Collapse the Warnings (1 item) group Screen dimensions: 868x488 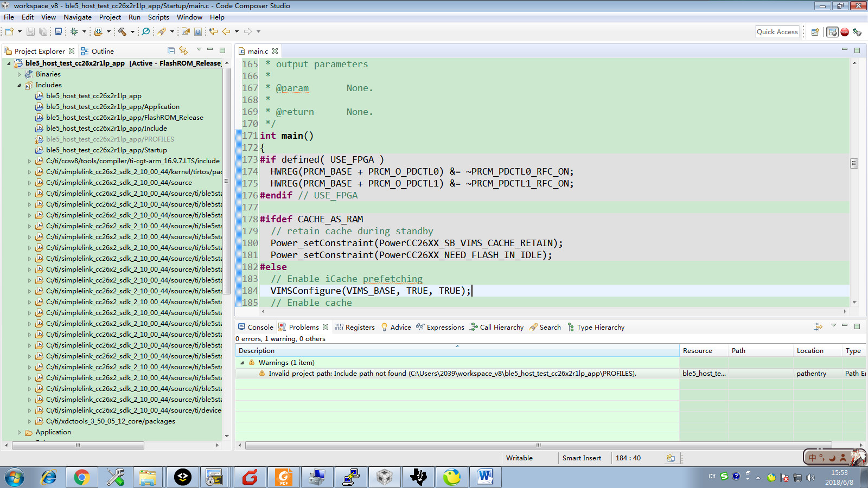coord(242,363)
